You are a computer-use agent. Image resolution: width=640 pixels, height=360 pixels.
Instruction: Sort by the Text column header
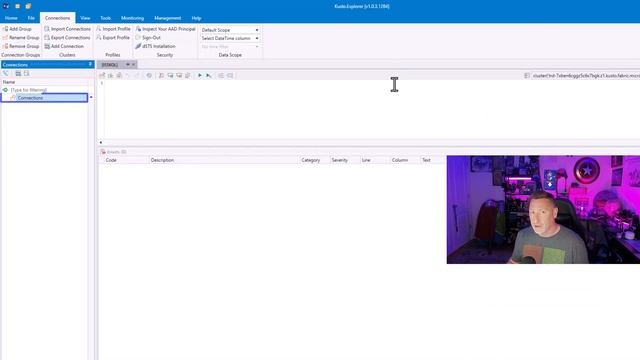426,160
